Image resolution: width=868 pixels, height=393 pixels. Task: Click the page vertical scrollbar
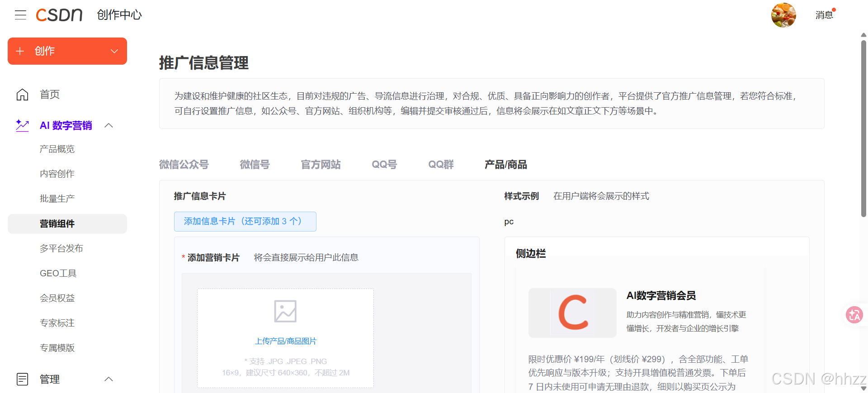point(863,128)
